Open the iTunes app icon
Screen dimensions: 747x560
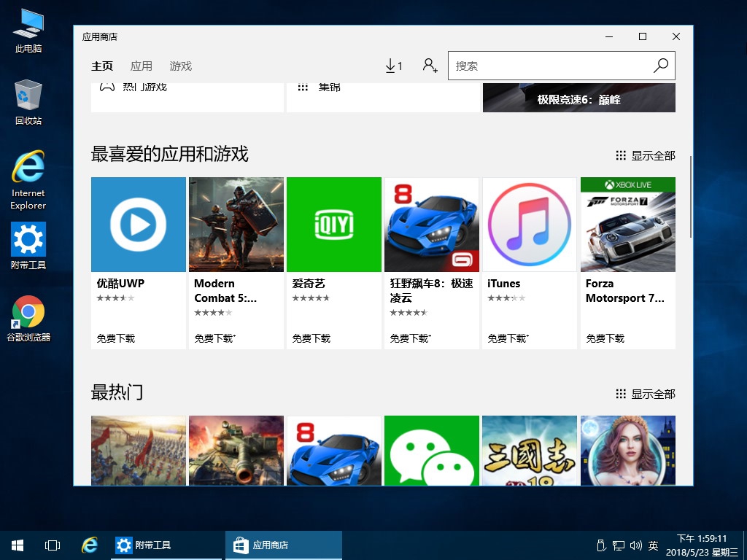530,225
